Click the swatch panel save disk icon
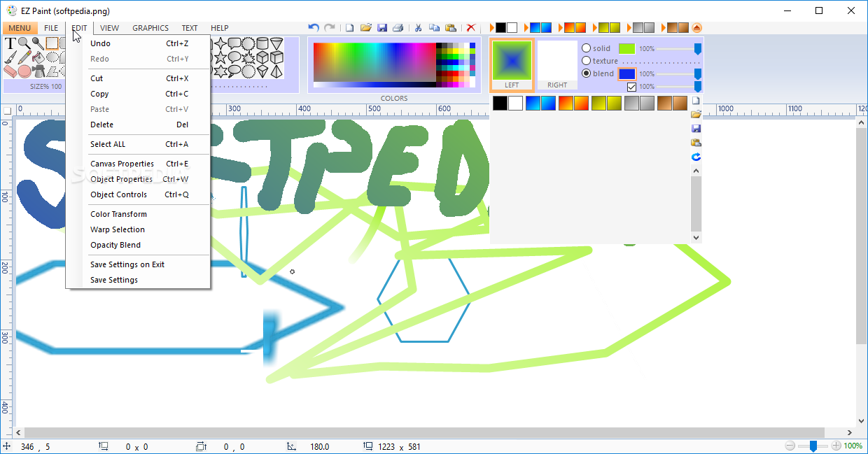The height and width of the screenshot is (454, 868). click(x=696, y=129)
